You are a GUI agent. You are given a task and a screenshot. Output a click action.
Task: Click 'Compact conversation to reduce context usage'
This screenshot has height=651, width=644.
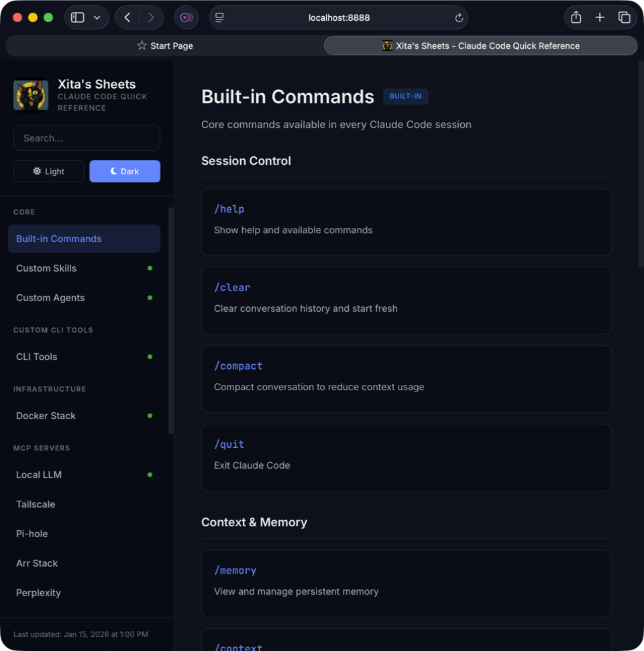point(319,387)
